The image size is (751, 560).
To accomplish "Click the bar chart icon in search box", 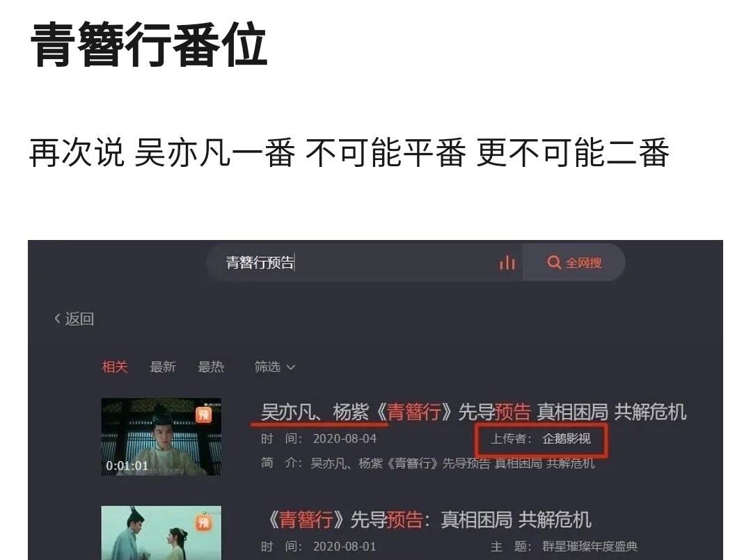I will tap(507, 262).
